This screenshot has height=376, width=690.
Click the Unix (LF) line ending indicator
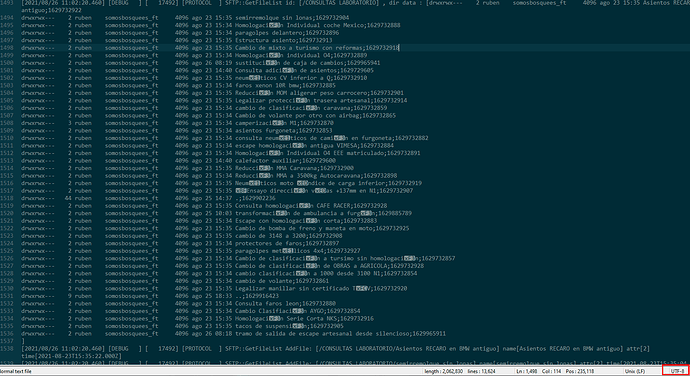point(634,371)
